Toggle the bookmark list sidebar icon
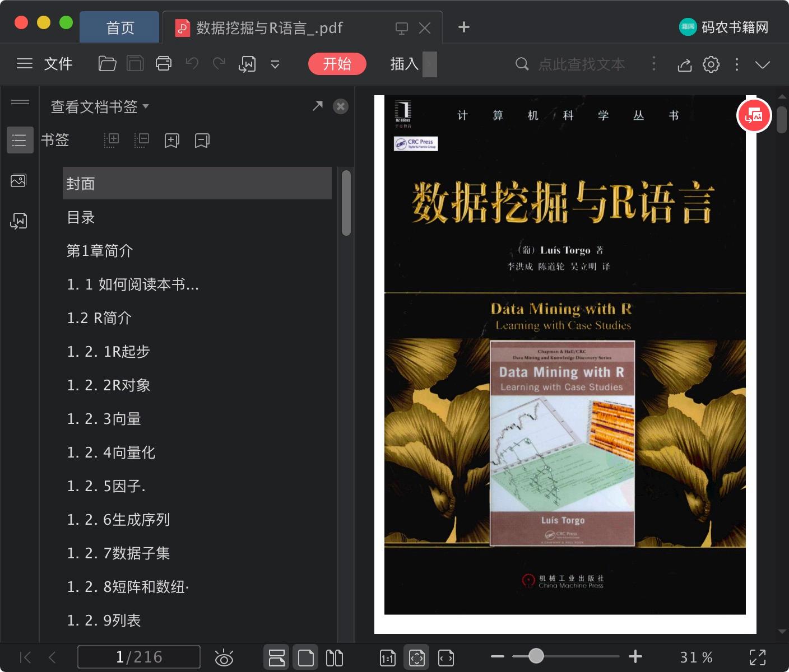The image size is (789, 672). (20, 140)
